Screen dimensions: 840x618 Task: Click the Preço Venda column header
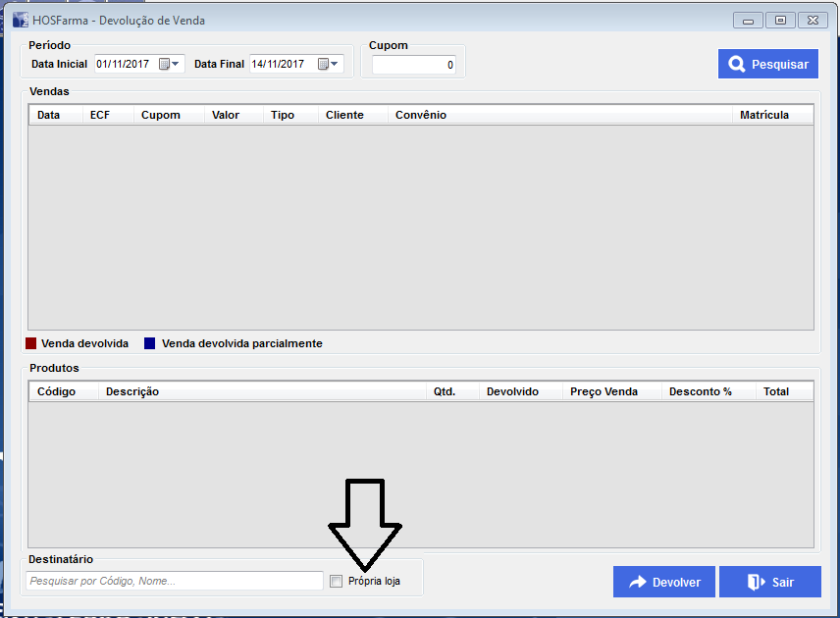point(604,391)
